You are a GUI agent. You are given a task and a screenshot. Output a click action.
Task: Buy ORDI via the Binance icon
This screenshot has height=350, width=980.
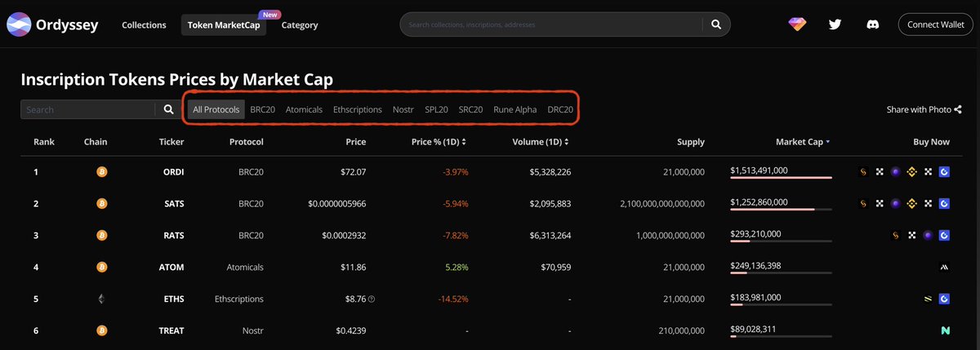pyautogui.click(x=912, y=172)
